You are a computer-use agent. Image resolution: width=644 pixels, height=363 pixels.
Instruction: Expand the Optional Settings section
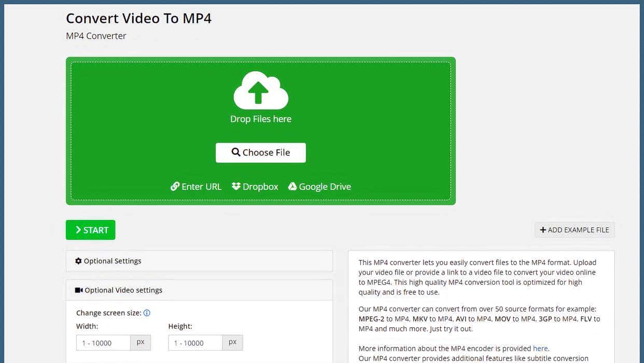click(199, 260)
